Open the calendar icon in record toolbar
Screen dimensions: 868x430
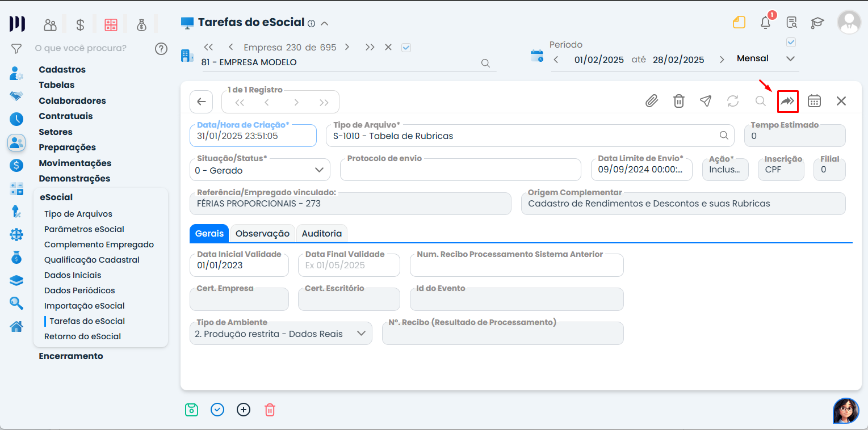coord(814,101)
